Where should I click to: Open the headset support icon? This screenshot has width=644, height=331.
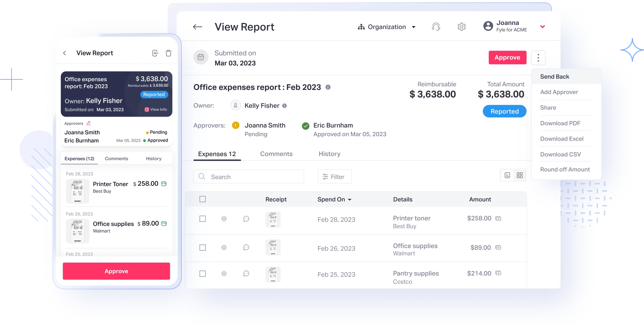click(x=436, y=27)
